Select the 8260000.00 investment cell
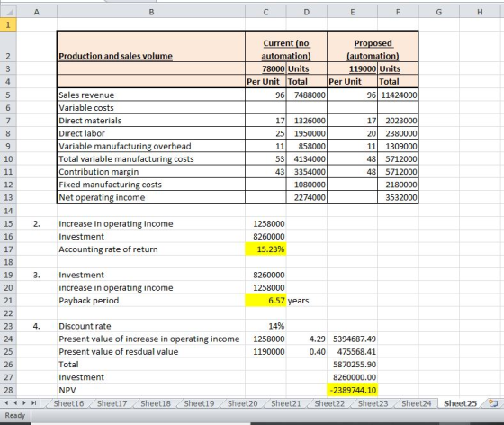Image resolution: width=504 pixels, height=425 pixels. pyautogui.click(x=352, y=377)
